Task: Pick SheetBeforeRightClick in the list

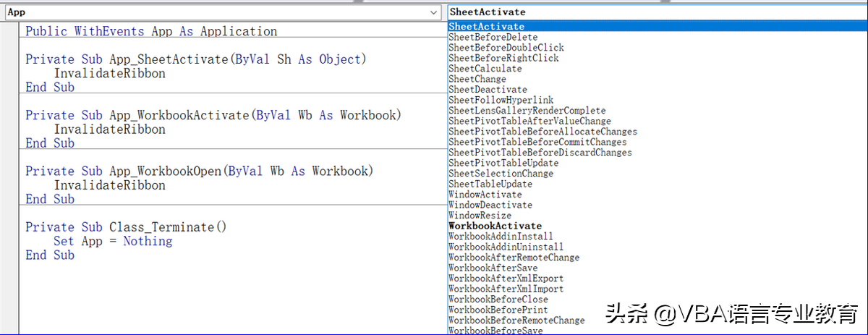Action: pos(503,58)
